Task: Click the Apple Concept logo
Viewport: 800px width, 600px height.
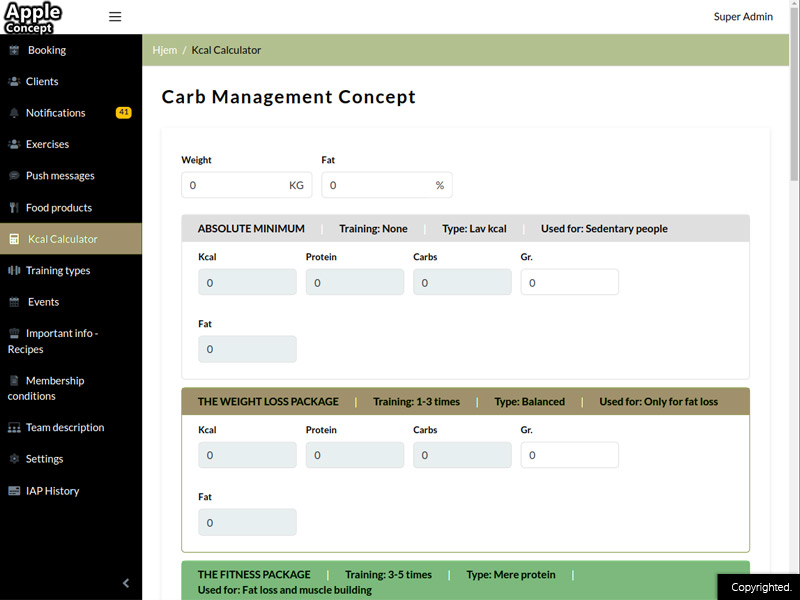Action: coord(33,17)
